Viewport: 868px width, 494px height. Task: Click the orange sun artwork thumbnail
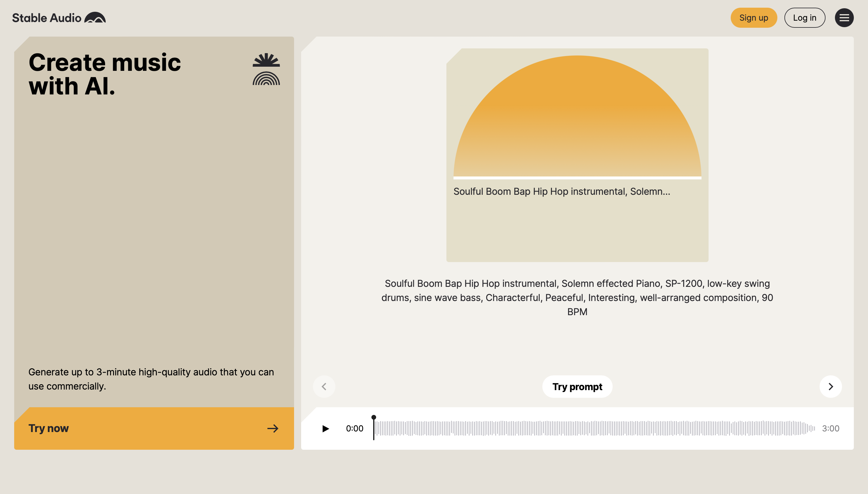577,117
